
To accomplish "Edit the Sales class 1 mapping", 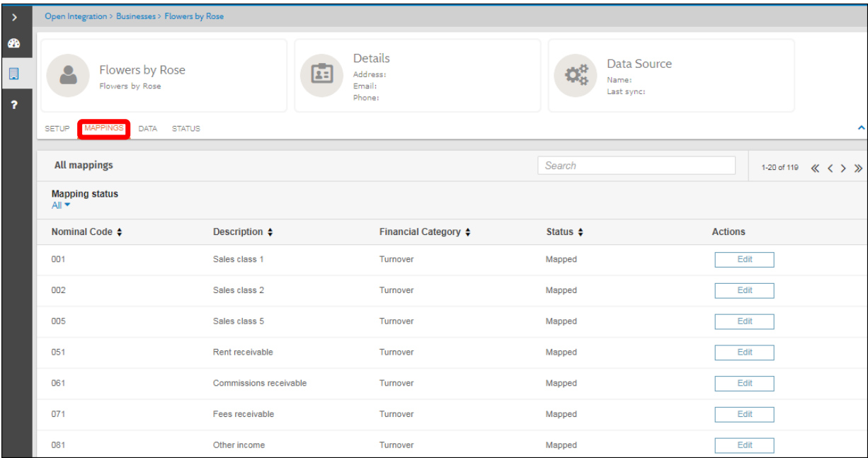I will (744, 260).
